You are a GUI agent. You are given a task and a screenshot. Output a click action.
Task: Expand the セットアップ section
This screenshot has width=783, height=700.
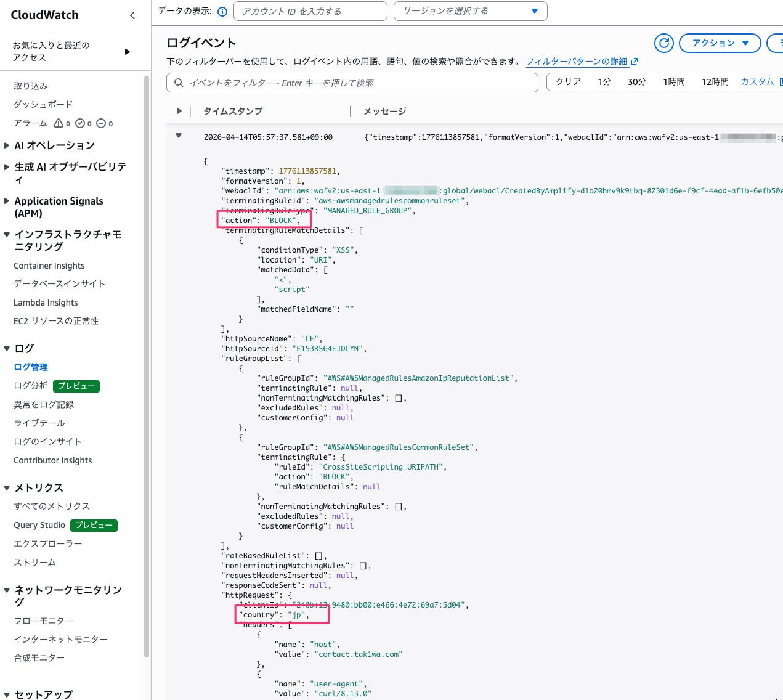click(x=6, y=694)
